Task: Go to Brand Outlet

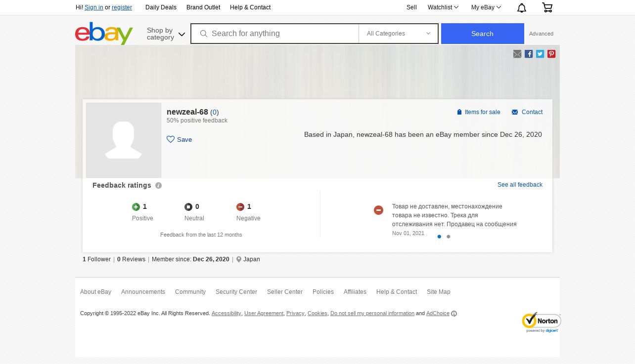Action: pyautogui.click(x=203, y=7)
